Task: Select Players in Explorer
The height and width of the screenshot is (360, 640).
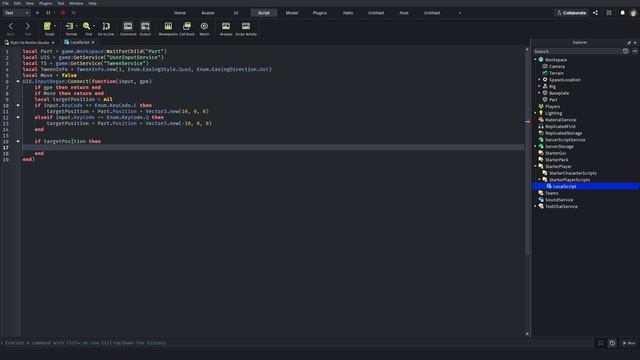Action: pyautogui.click(x=552, y=106)
